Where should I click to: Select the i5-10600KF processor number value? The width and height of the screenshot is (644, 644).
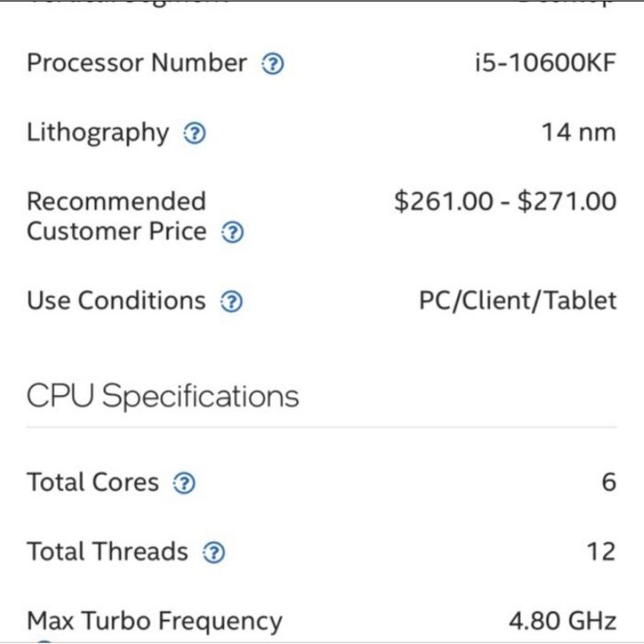click(545, 64)
